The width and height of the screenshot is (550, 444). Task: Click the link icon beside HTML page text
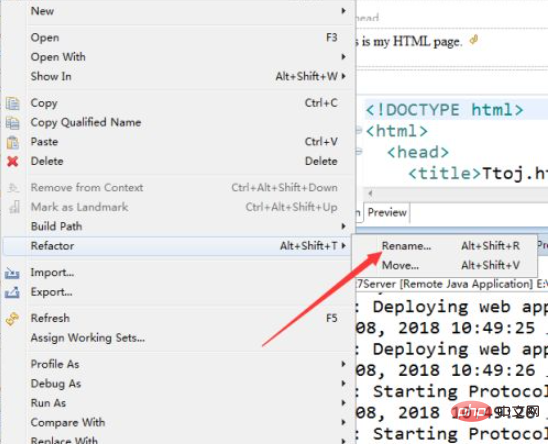pos(474,40)
